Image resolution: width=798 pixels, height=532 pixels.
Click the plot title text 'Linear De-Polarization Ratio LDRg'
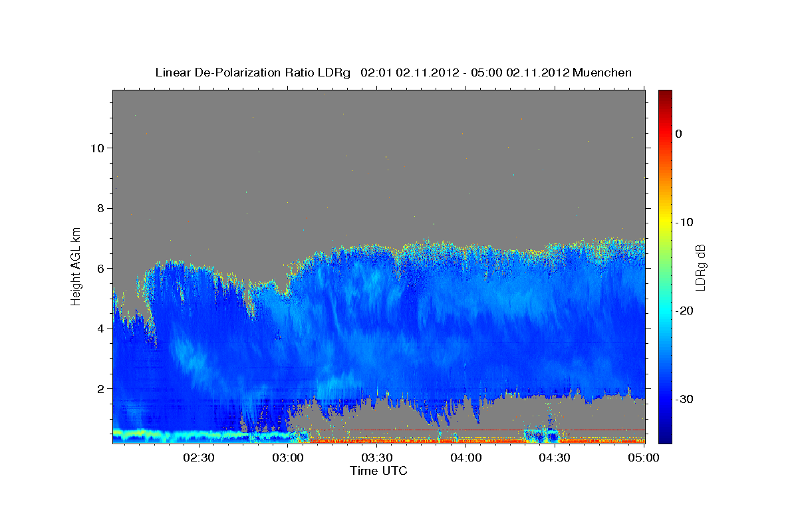[252, 72]
